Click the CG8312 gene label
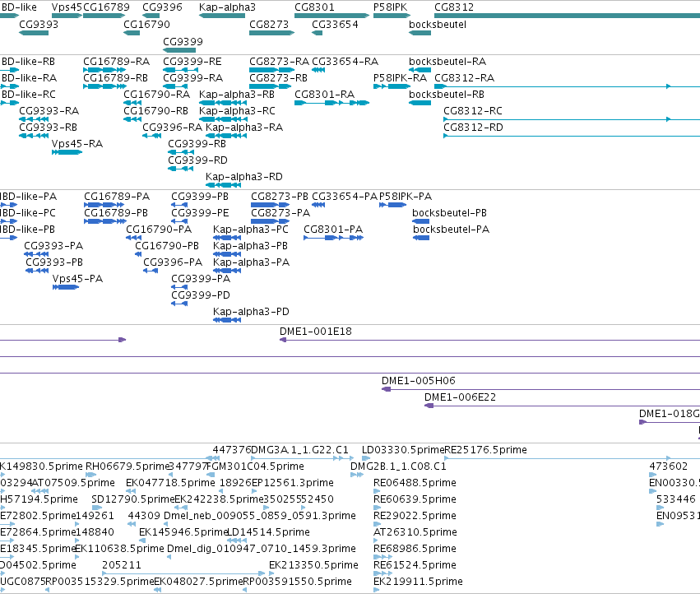The image size is (700, 594). coord(454,7)
